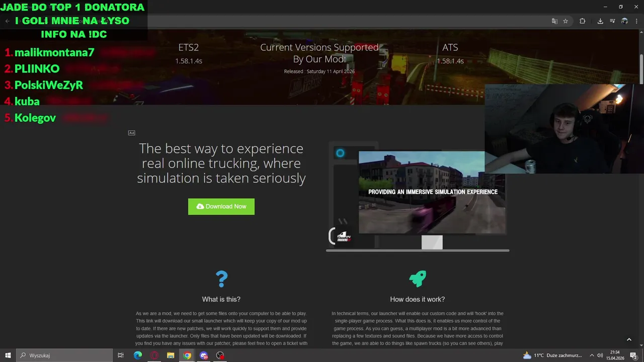Click the 'real online trucking' headline
The image size is (644, 362).
[x=221, y=163]
